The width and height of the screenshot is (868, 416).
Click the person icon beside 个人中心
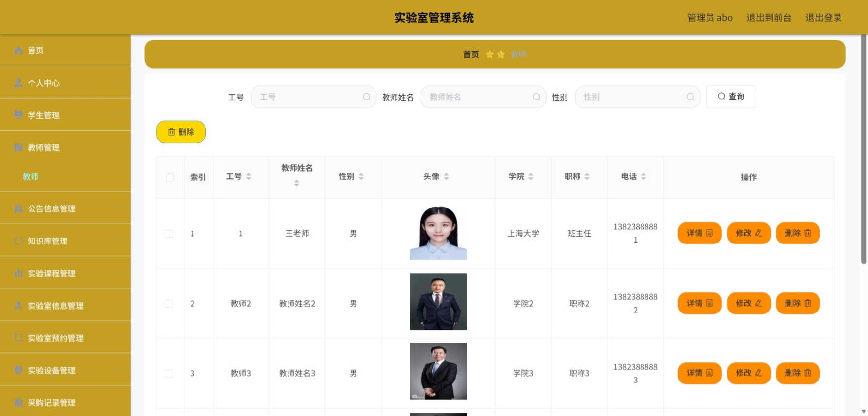(x=18, y=83)
